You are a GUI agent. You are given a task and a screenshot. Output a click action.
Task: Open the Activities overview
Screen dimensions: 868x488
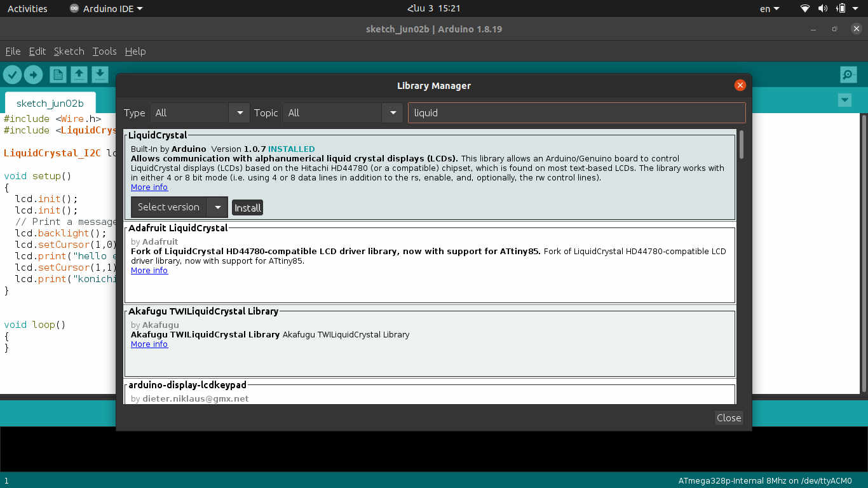pyautogui.click(x=27, y=8)
